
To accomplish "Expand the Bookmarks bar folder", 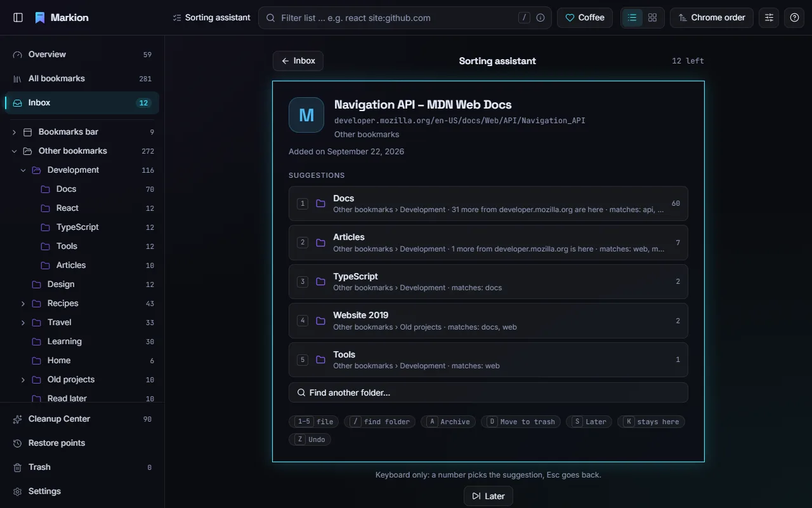I will click(x=14, y=132).
